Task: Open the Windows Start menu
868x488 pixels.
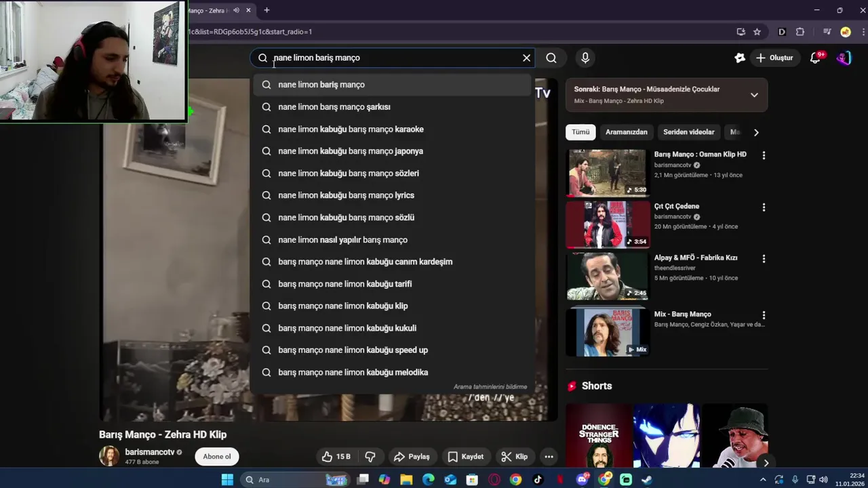Action: (227, 480)
